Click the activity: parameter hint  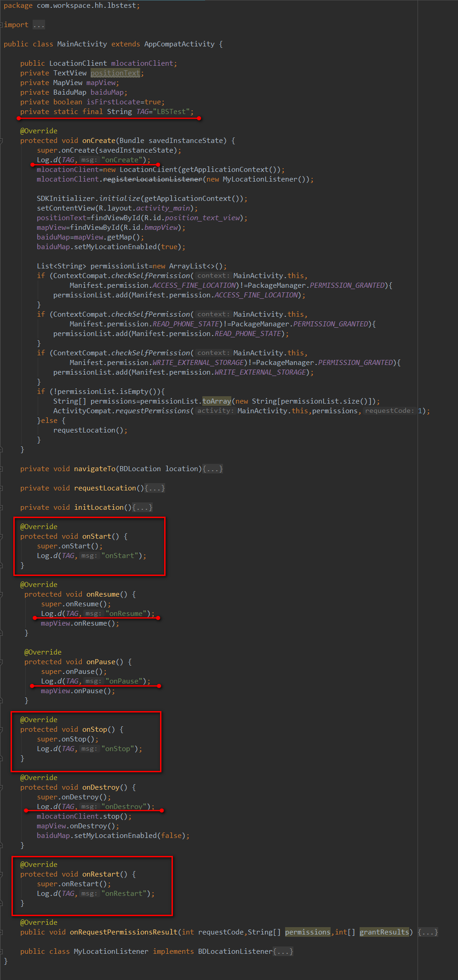point(216,411)
